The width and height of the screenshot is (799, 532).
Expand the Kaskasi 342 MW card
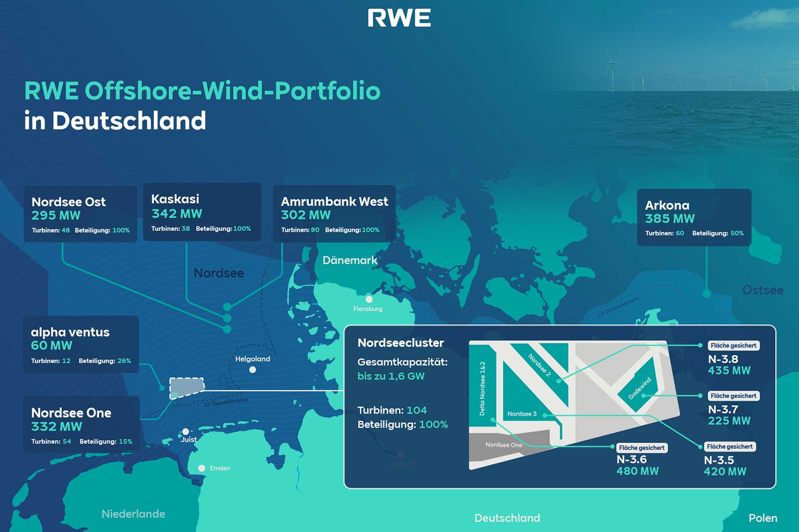pos(202,212)
